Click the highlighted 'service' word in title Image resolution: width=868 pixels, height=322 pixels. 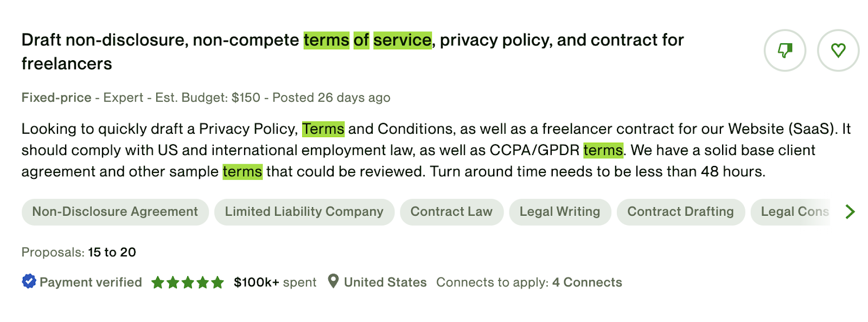point(403,40)
